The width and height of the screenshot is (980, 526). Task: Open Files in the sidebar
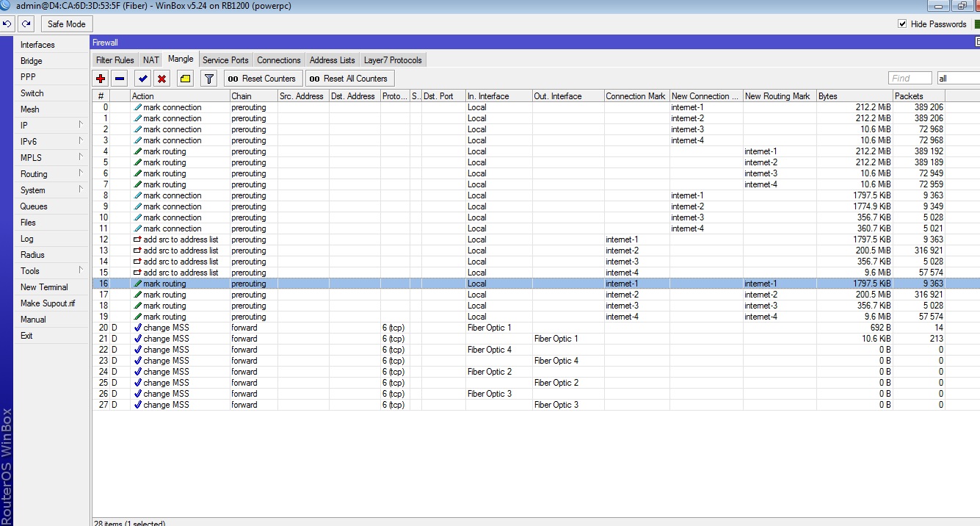(51, 223)
